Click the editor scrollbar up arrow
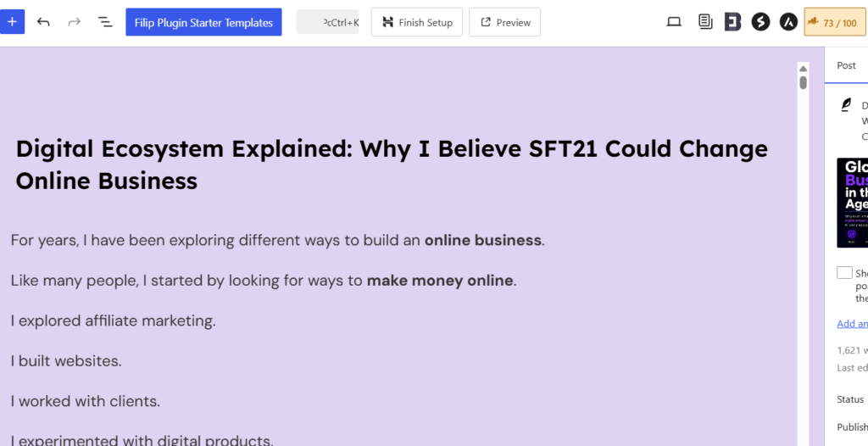Viewport: 868px width, 446px height. click(x=803, y=69)
